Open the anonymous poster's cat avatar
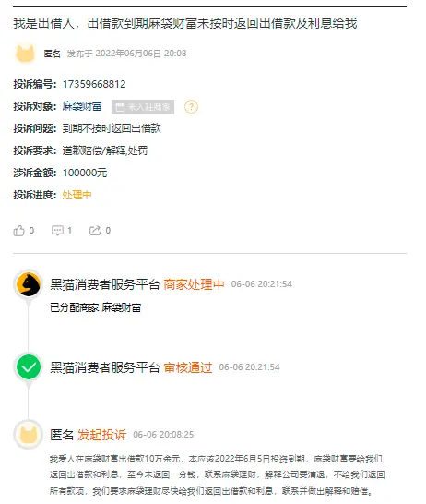 (x=25, y=54)
